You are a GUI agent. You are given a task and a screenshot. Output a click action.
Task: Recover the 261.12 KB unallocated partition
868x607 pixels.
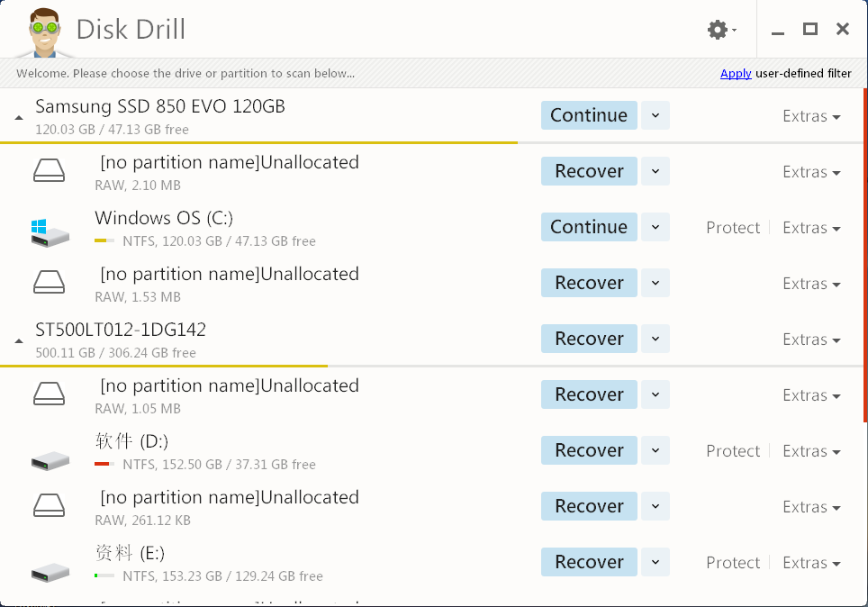click(x=589, y=506)
